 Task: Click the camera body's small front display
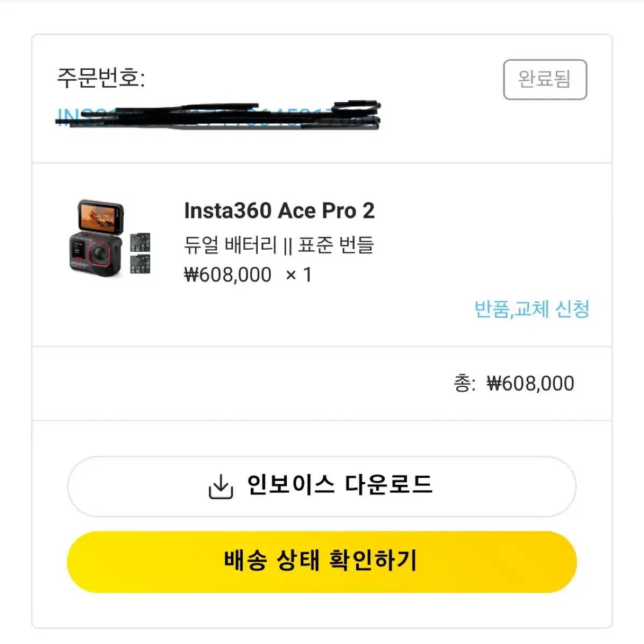pos(77,249)
